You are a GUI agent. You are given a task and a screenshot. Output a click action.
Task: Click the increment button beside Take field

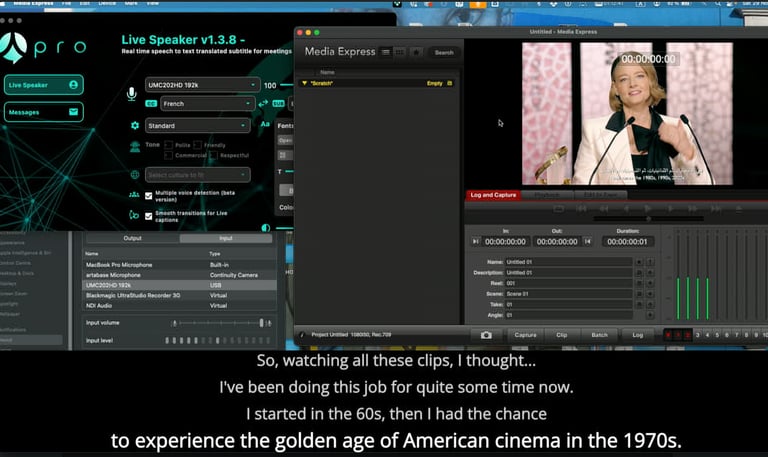(x=650, y=305)
